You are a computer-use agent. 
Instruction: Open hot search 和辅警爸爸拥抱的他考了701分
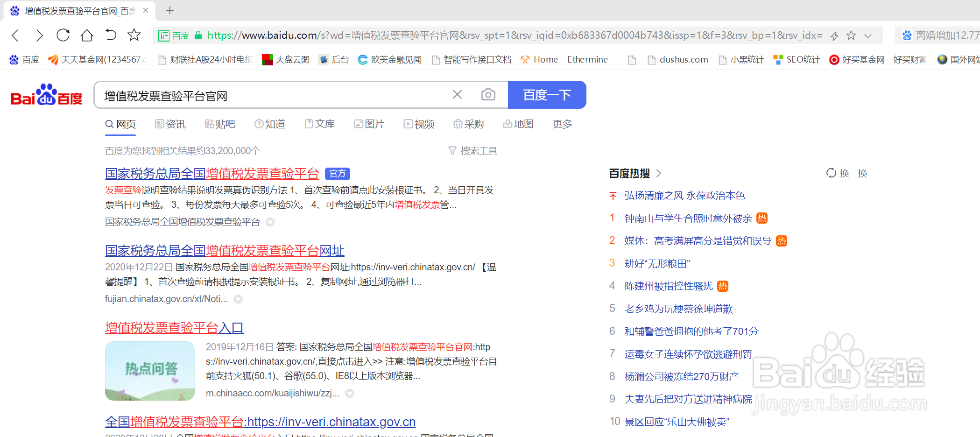click(x=691, y=331)
